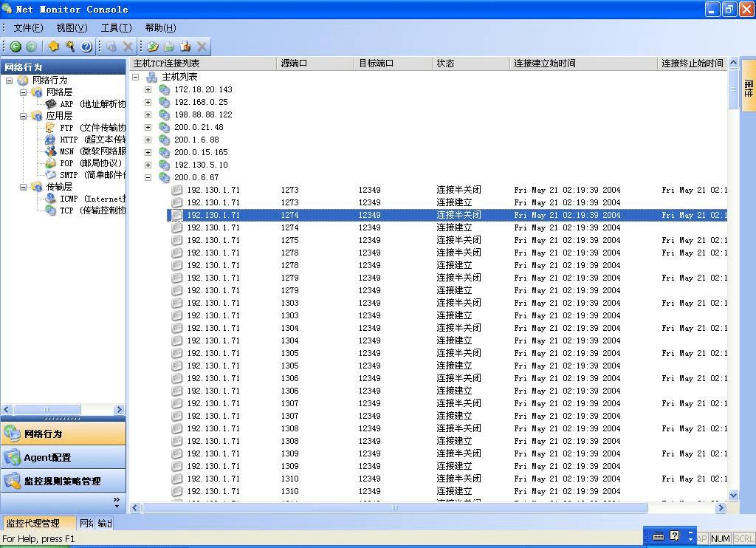Click the language bar help question icon

coord(675,535)
